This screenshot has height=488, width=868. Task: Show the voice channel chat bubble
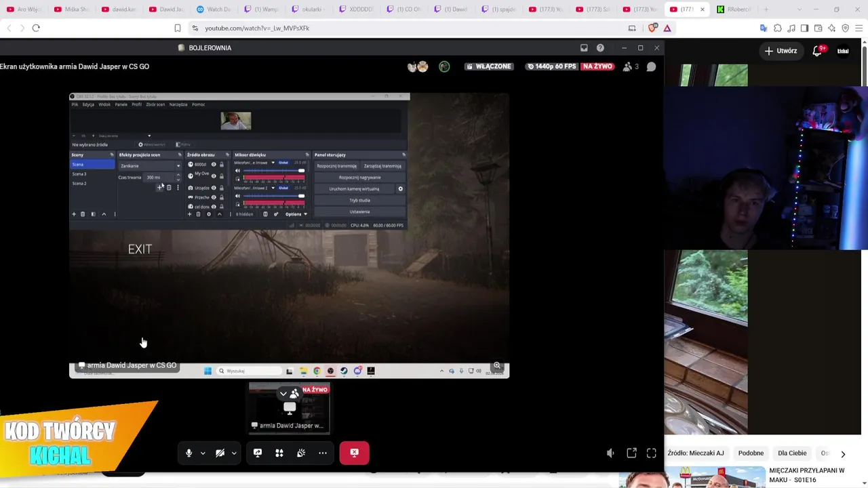(651, 66)
